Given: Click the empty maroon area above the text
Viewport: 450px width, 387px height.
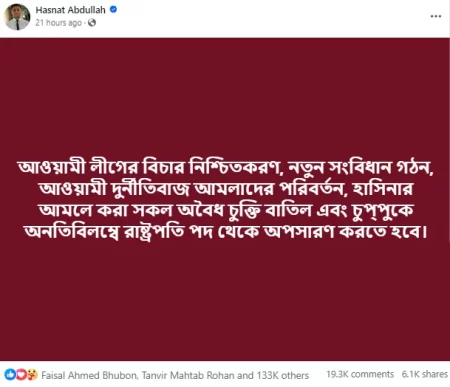Looking at the screenshot, I should point(225,97).
